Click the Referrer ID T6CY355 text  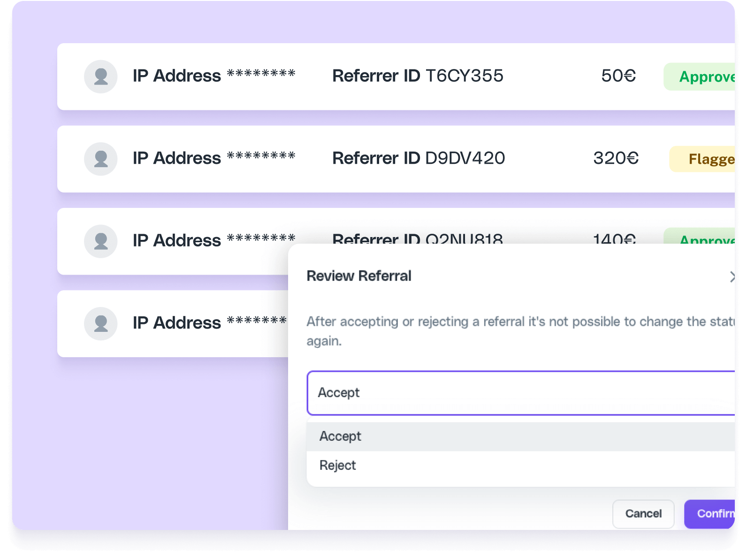(x=418, y=76)
